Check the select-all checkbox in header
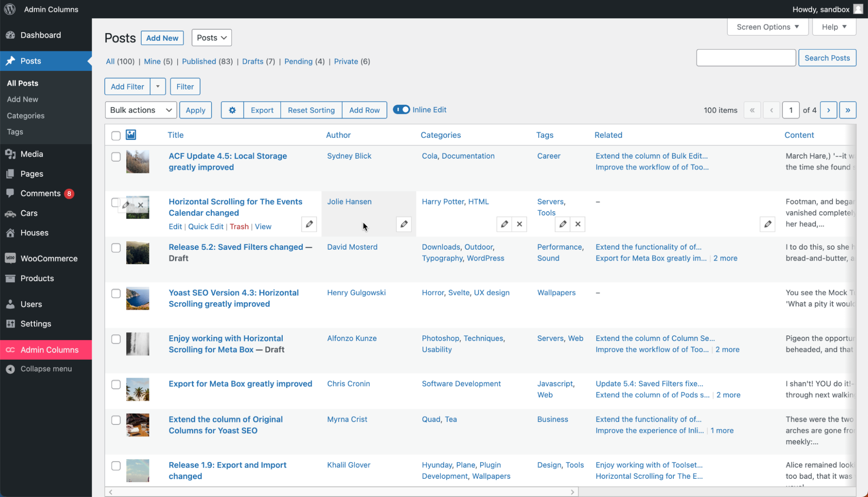 click(x=116, y=136)
